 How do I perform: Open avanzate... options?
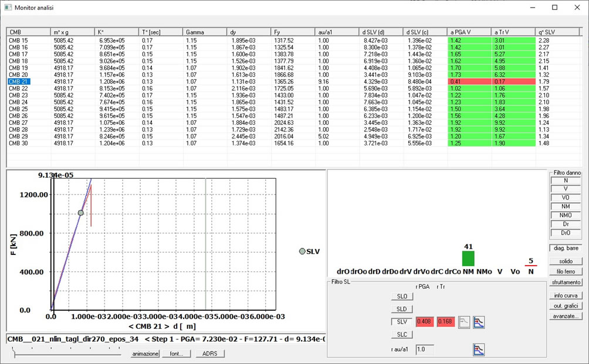coord(566,317)
